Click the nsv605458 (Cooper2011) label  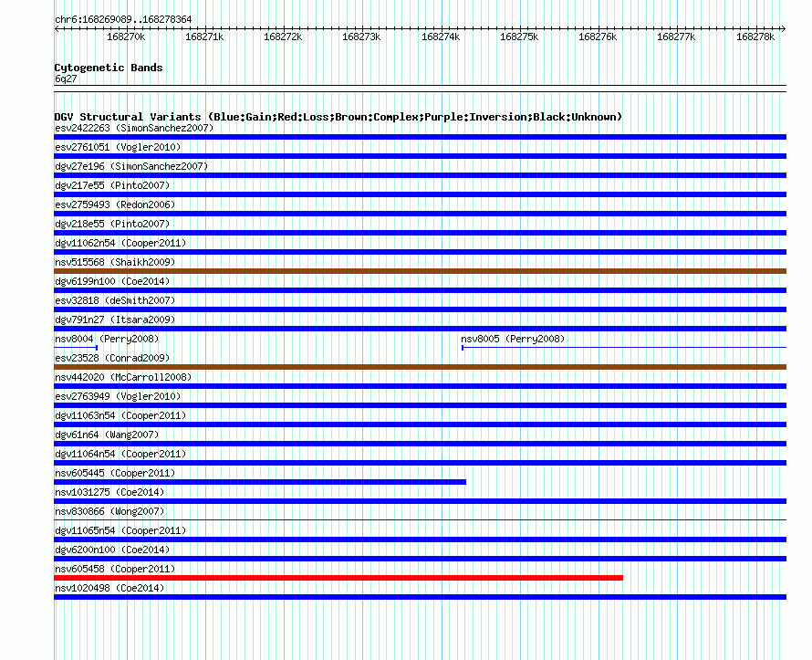tap(115, 569)
